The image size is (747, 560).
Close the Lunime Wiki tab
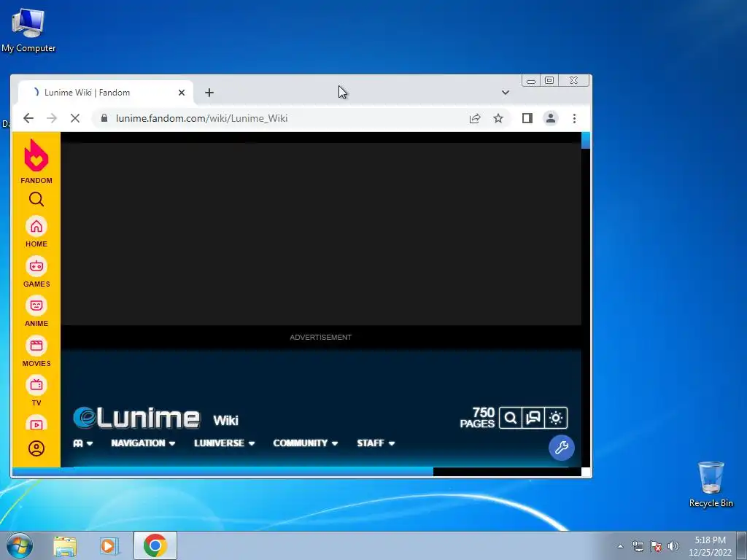182,93
